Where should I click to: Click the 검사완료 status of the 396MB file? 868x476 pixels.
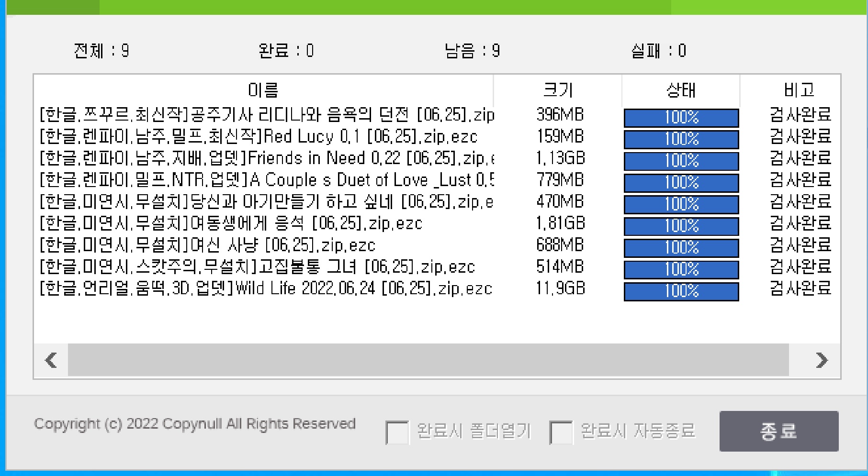[x=800, y=115]
